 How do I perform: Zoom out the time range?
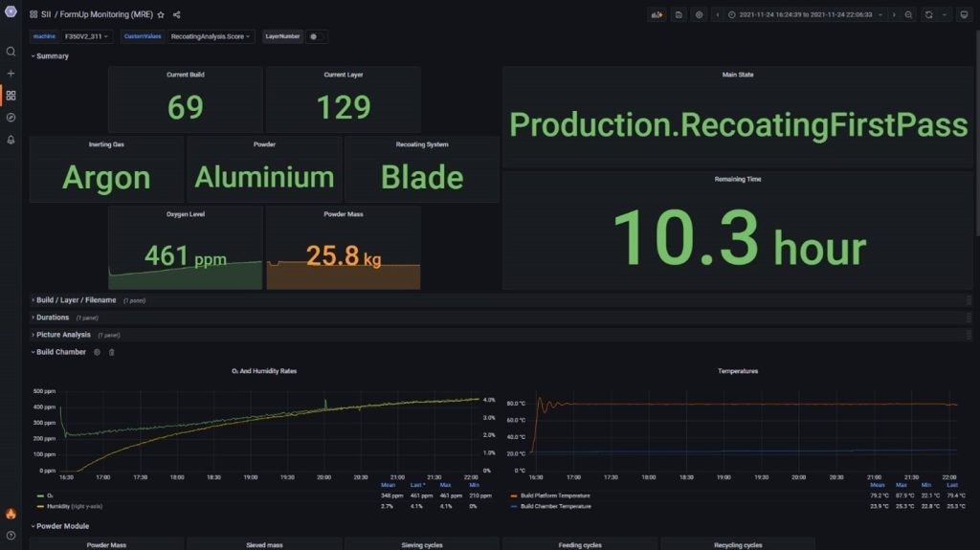click(x=908, y=14)
